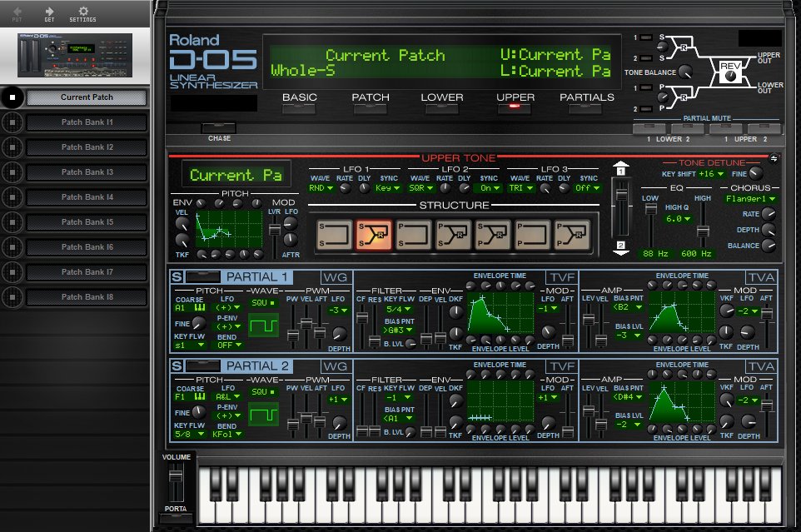Click the Partial 1 square waveform display
The image size is (801, 532).
point(264,326)
